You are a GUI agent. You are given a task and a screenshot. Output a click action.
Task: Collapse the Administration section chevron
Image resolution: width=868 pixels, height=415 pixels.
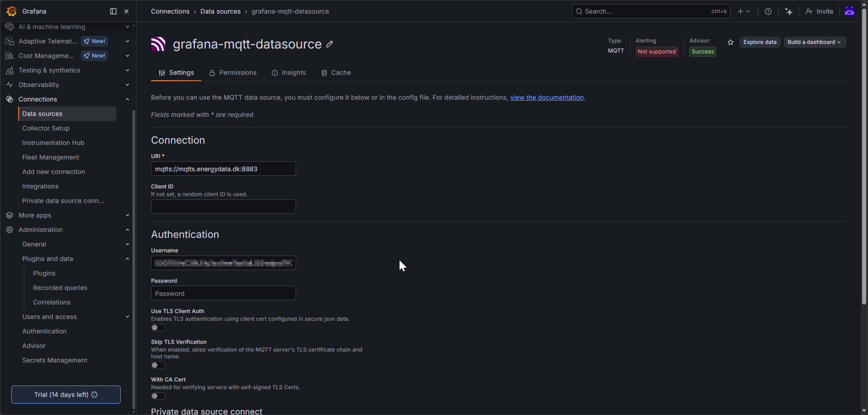coord(127,230)
